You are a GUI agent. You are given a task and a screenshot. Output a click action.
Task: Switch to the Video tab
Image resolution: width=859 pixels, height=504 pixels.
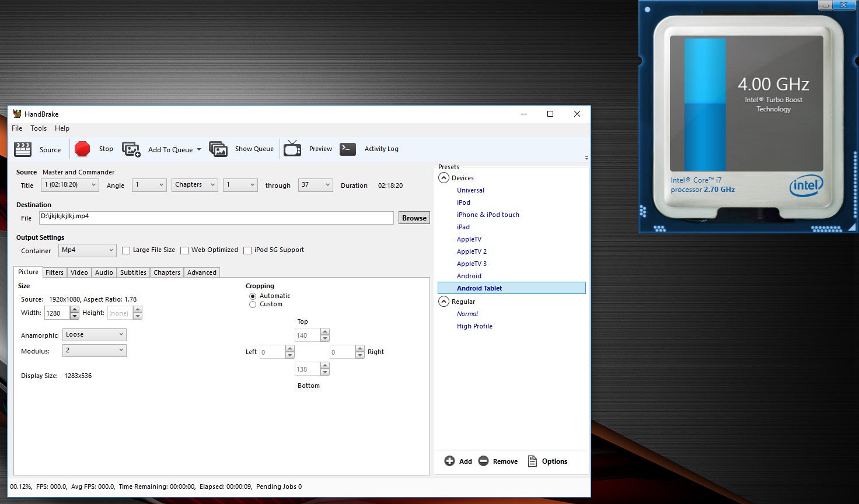tap(79, 272)
